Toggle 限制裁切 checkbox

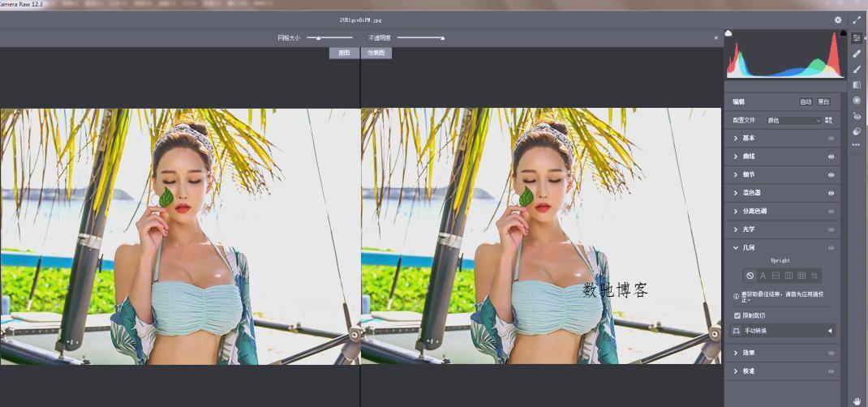[x=737, y=315]
